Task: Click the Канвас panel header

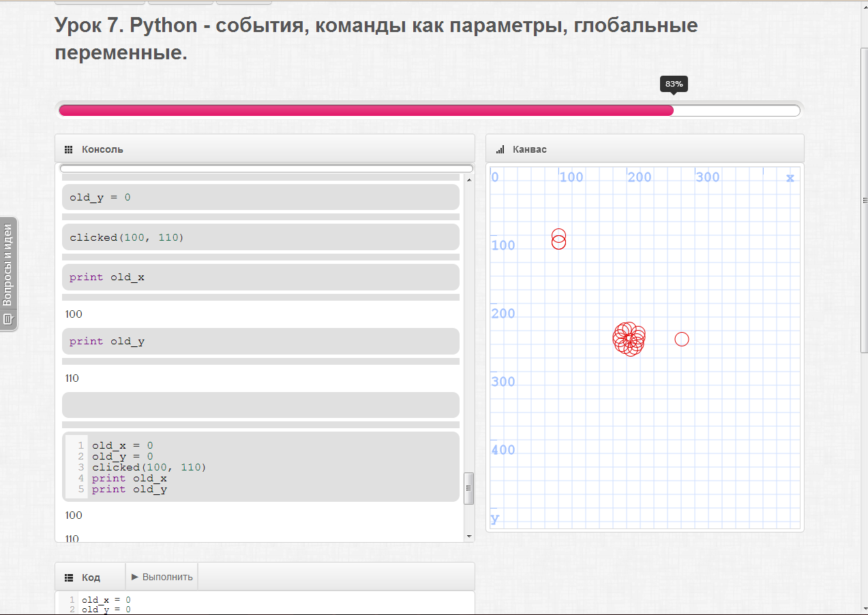Action: click(645, 149)
